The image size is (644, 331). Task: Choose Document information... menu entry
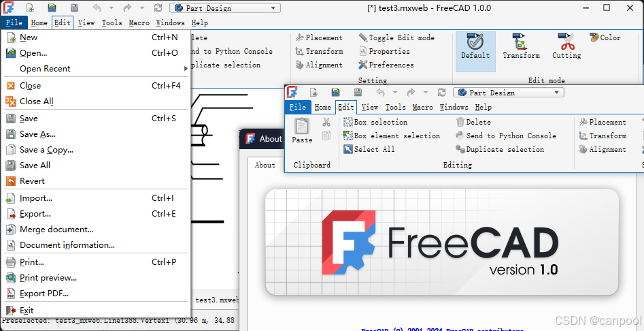point(96,245)
